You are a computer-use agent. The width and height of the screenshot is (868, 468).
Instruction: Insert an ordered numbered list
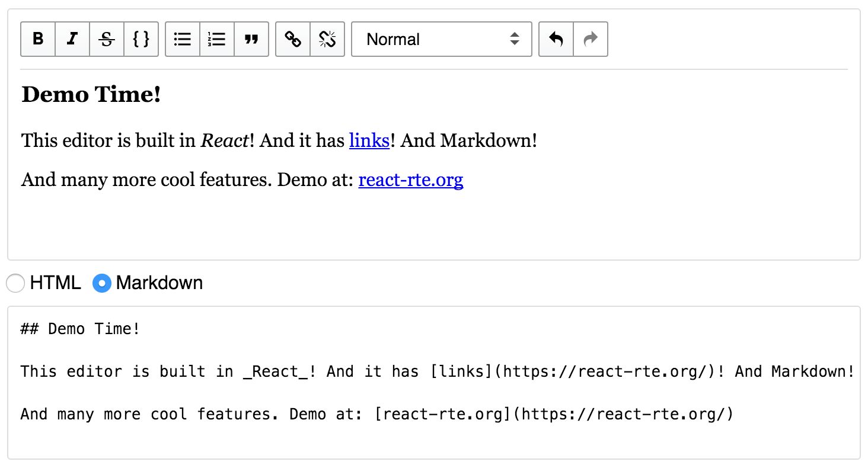coord(216,39)
